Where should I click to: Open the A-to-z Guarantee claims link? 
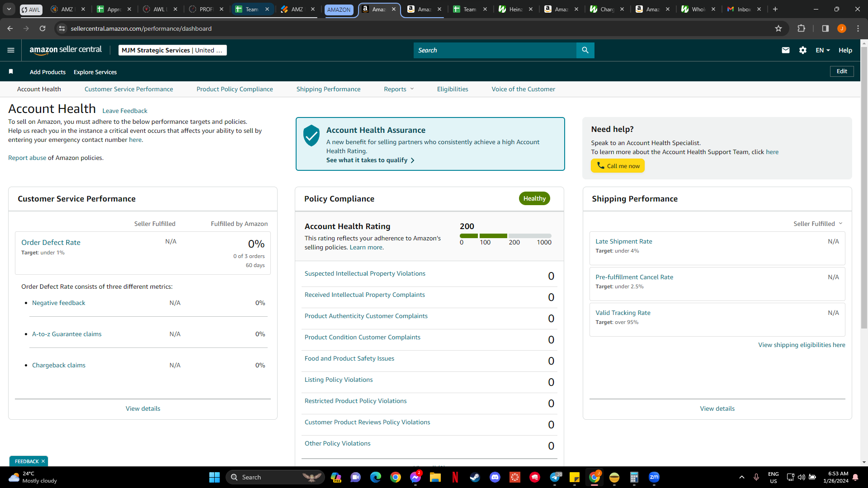coord(67,334)
